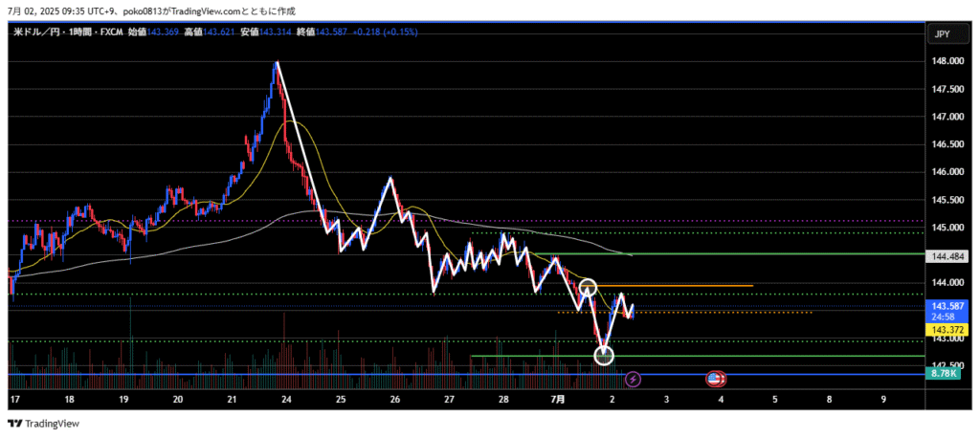This screenshot has width=980, height=437.
Task: Click the 143.587 current price label
Action: point(946,306)
